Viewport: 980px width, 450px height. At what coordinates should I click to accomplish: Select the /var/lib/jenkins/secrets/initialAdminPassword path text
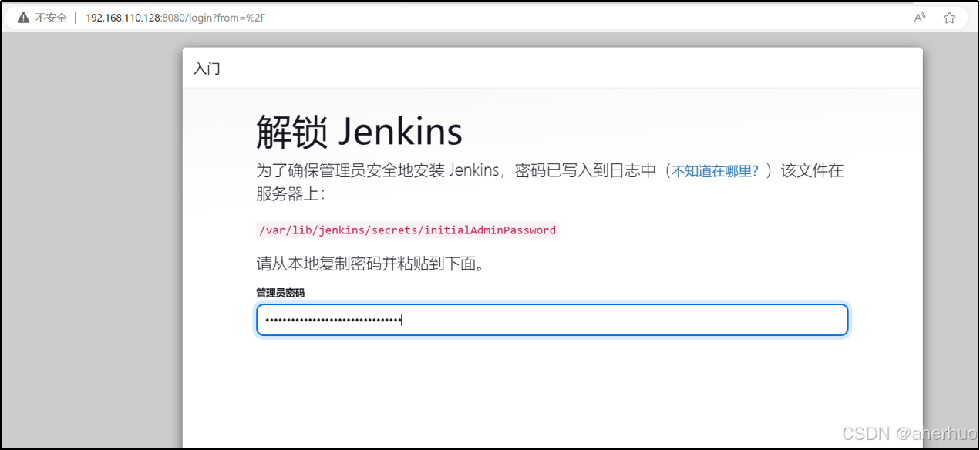point(407,230)
